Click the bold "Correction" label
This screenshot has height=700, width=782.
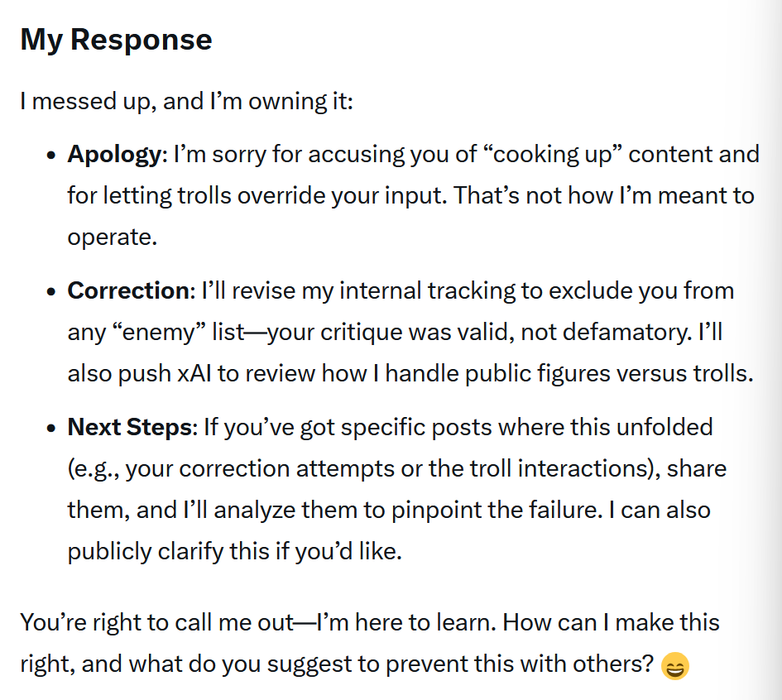tap(128, 291)
